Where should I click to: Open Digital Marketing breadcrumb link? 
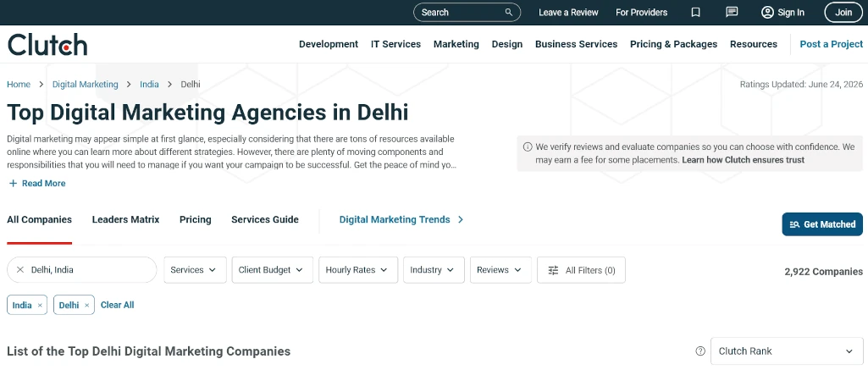pos(86,85)
